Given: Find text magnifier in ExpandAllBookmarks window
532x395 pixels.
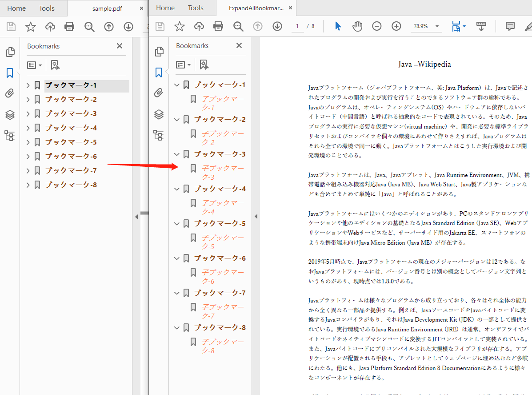Looking at the screenshot, I should coord(238,26).
